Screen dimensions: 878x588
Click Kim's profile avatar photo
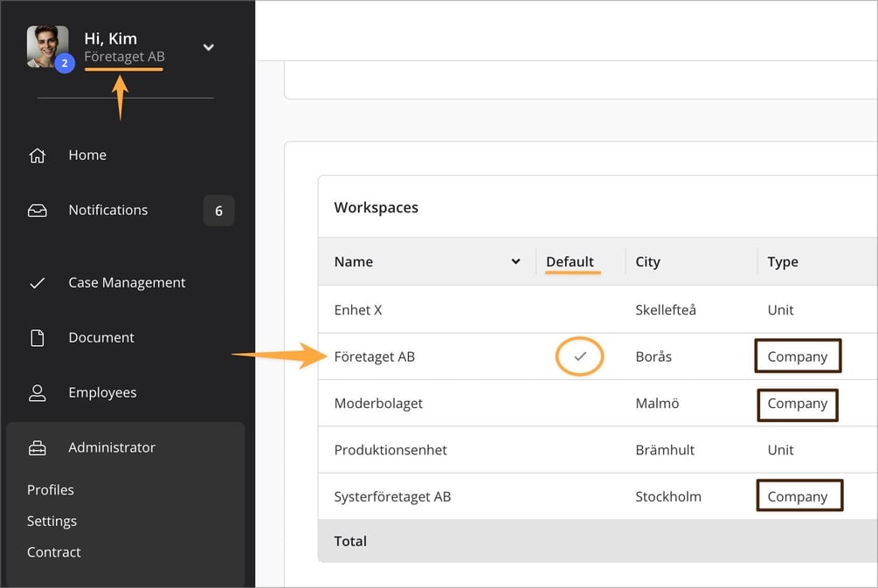[47, 46]
